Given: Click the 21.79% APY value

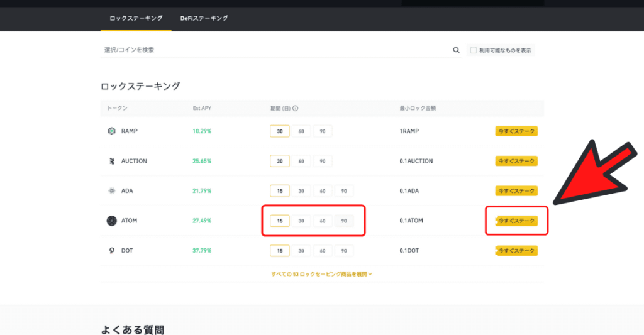Looking at the screenshot, I should pos(202,191).
